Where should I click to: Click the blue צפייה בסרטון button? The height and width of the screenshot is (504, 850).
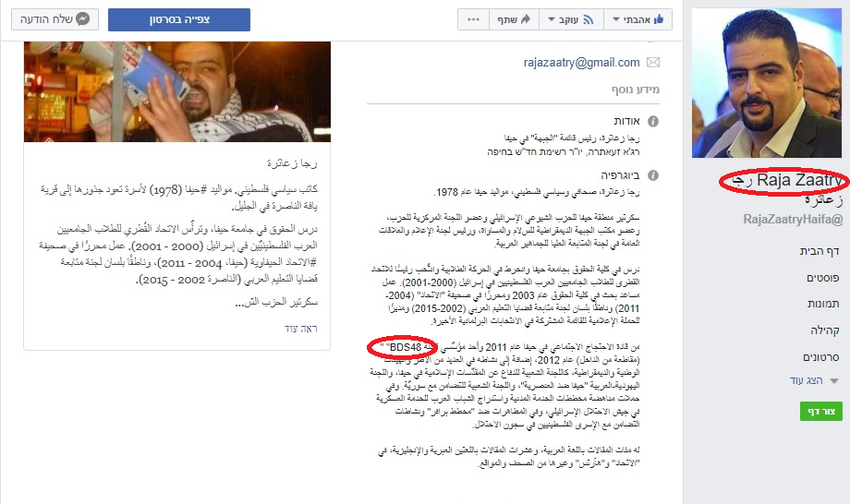(x=179, y=19)
